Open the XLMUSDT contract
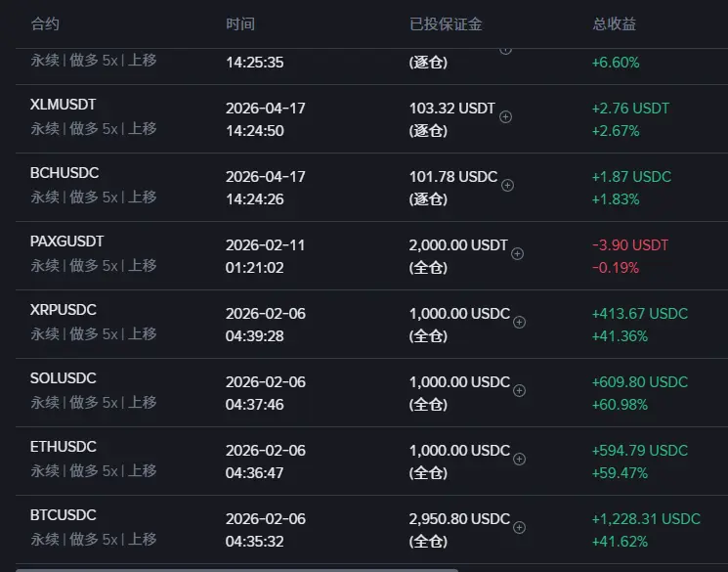 64,105
